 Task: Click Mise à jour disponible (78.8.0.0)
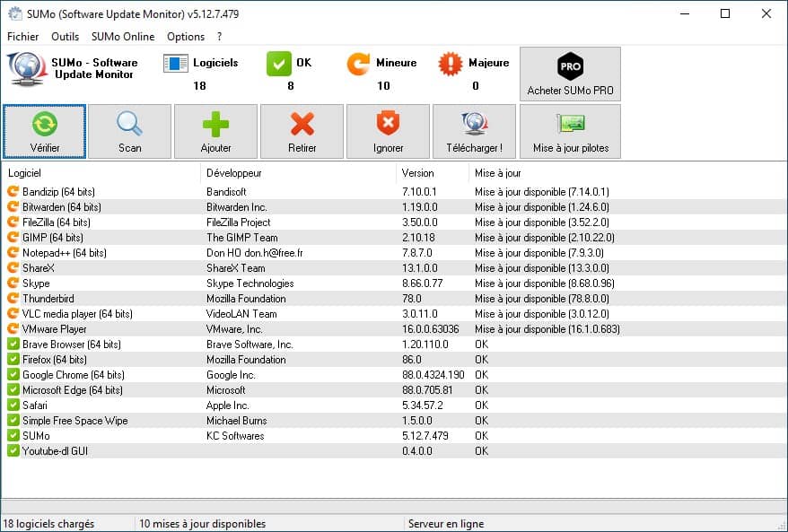coord(542,299)
